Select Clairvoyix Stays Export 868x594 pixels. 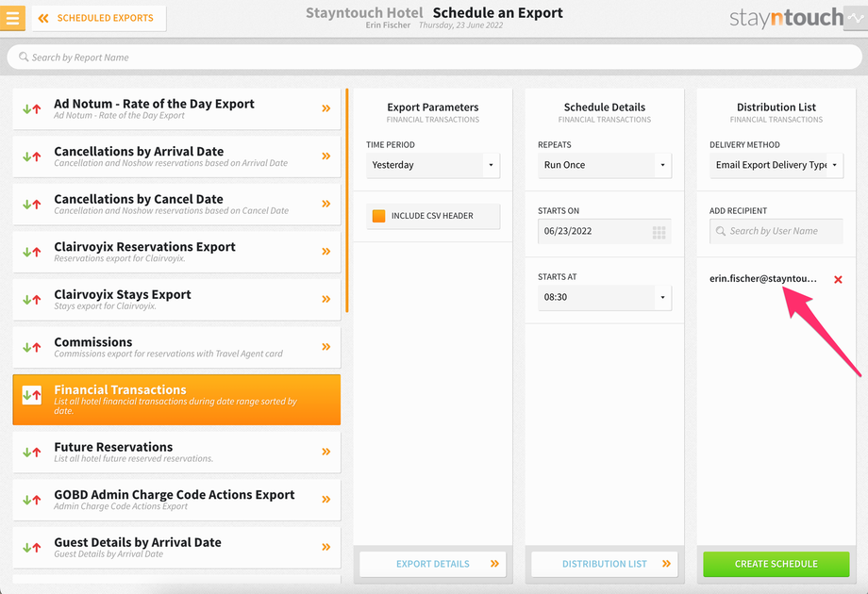(x=176, y=299)
